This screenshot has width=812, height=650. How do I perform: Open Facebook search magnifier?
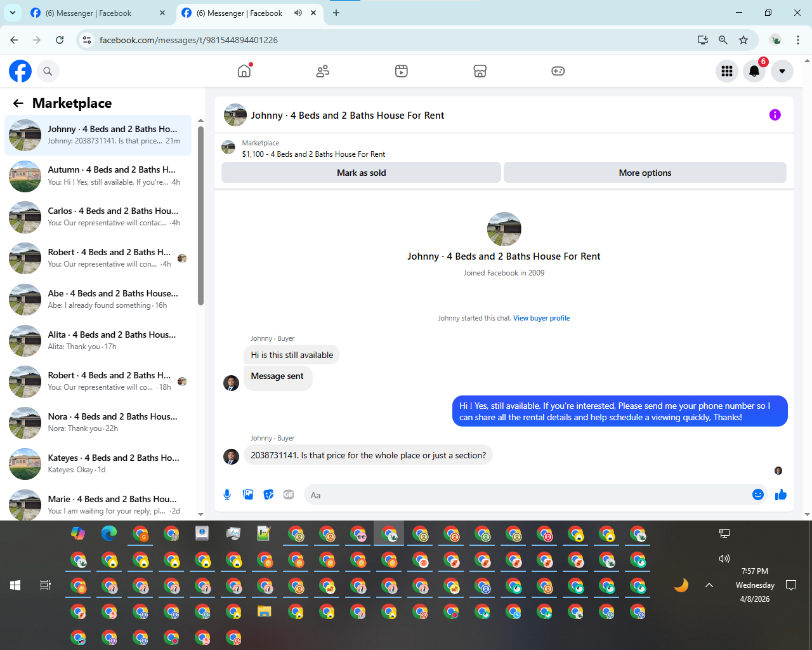(48, 71)
